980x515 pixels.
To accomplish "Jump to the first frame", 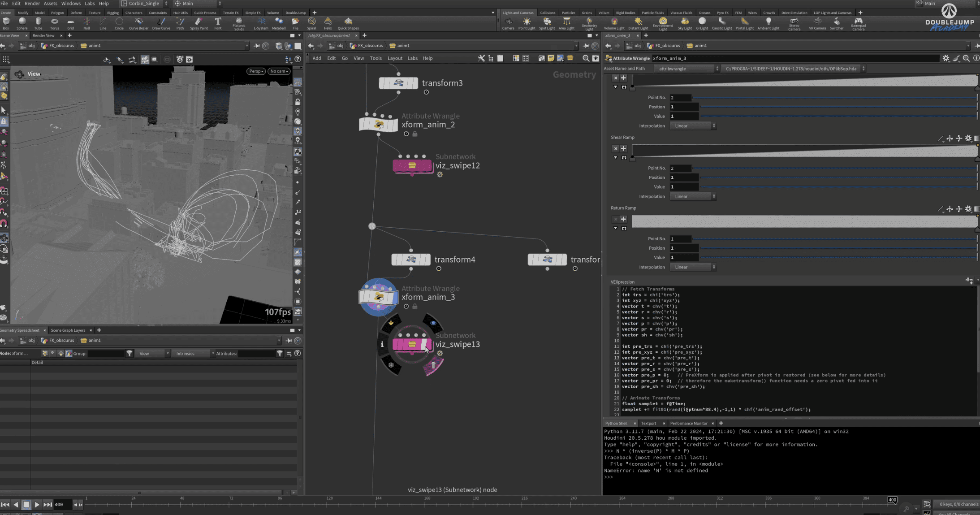I will pos(5,505).
